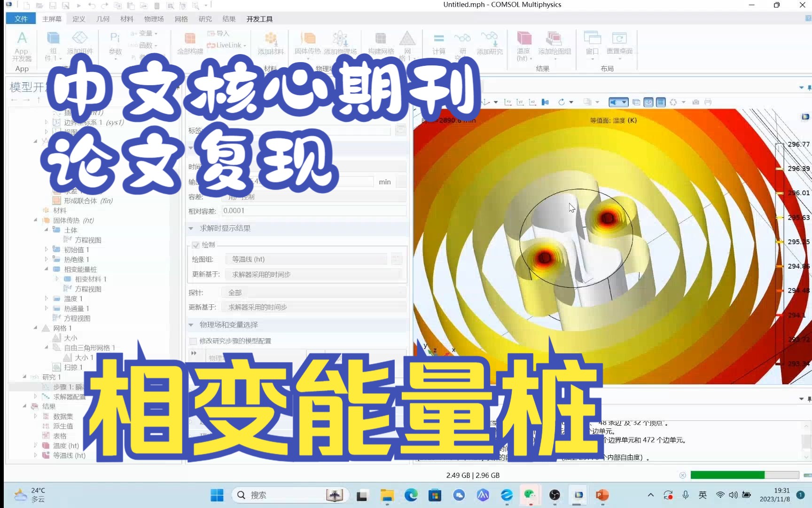The image size is (812, 508).
Task: Take a snapshot with the camera icon
Action: (x=696, y=102)
